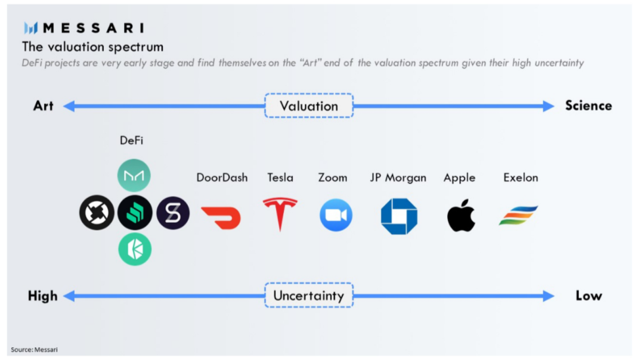Viewport: 644px width, 361px height.
Task: Click the Kyber Network green logo
Action: pos(135,249)
